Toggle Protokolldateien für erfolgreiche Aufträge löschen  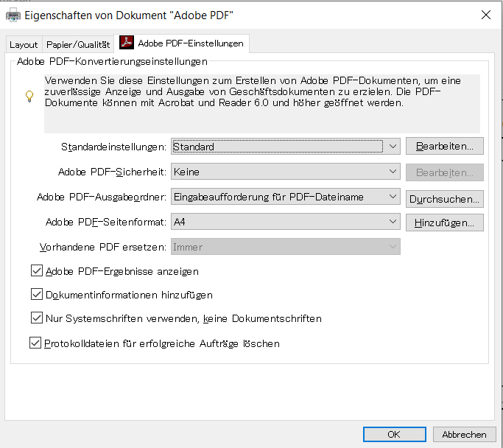click(35, 343)
